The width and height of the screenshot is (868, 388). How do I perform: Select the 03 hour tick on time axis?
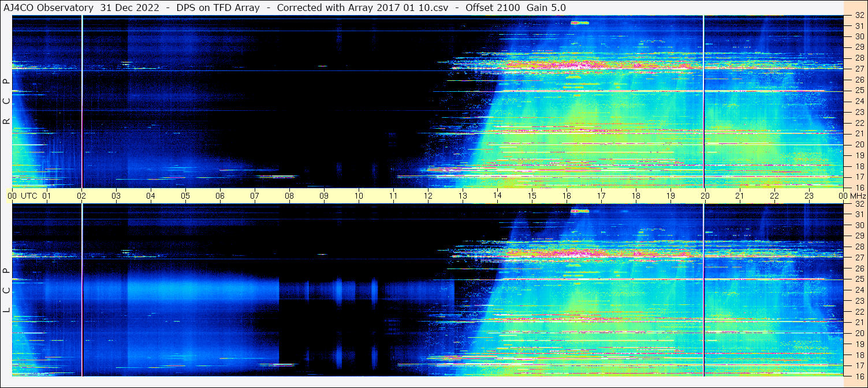coord(116,196)
